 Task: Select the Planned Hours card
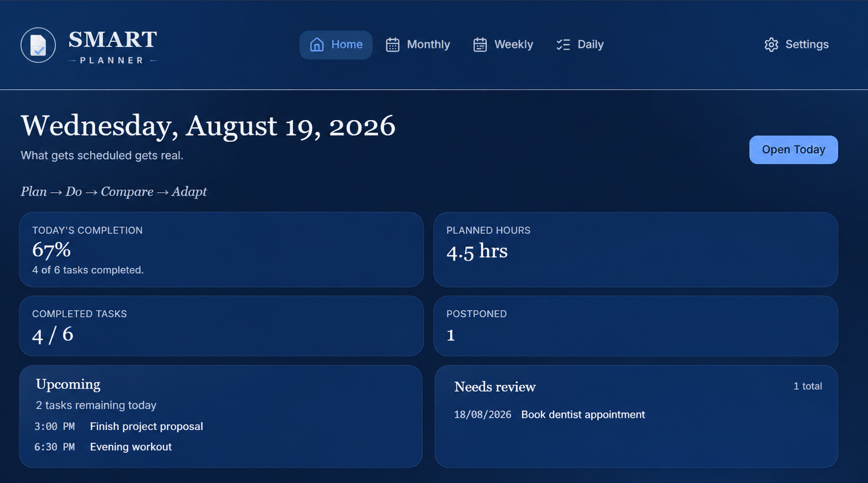pyautogui.click(x=636, y=249)
